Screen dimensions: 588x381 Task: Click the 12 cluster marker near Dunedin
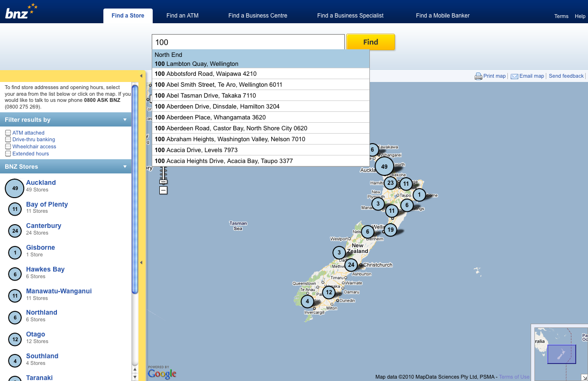(329, 293)
